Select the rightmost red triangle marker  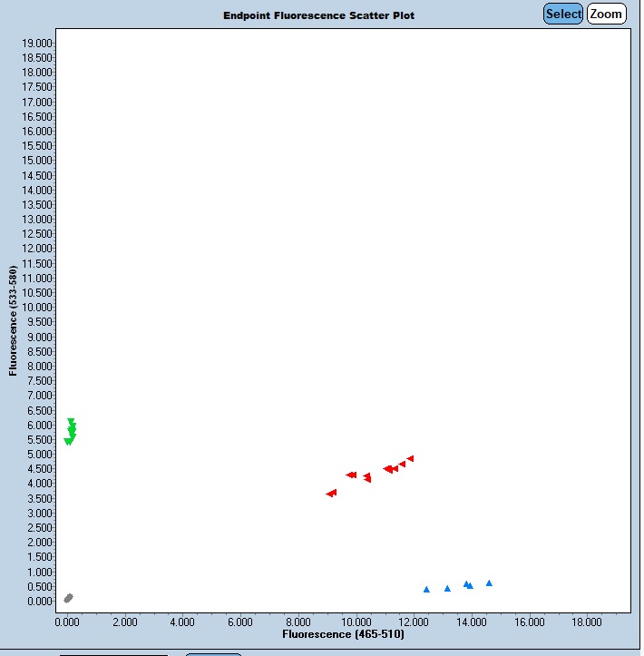(x=410, y=459)
